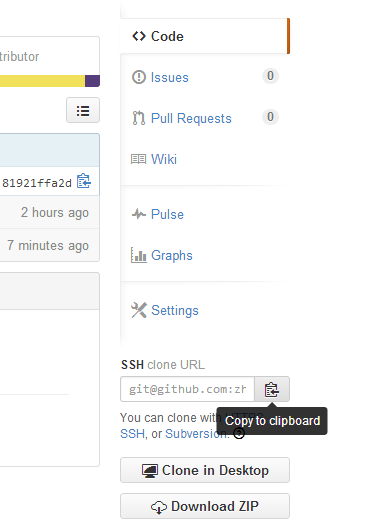Open the Graphs page
This screenshot has width=388, height=525.
172,255
